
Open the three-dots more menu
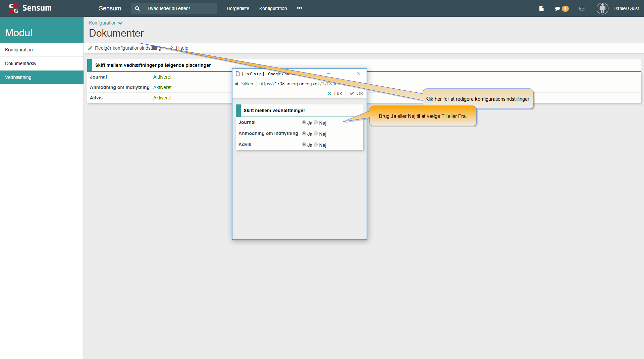[300, 8]
